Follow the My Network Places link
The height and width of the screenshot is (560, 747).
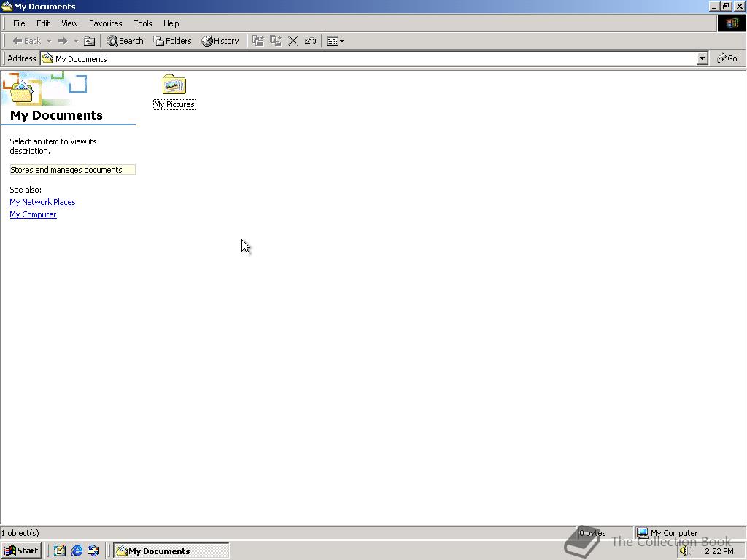click(42, 202)
